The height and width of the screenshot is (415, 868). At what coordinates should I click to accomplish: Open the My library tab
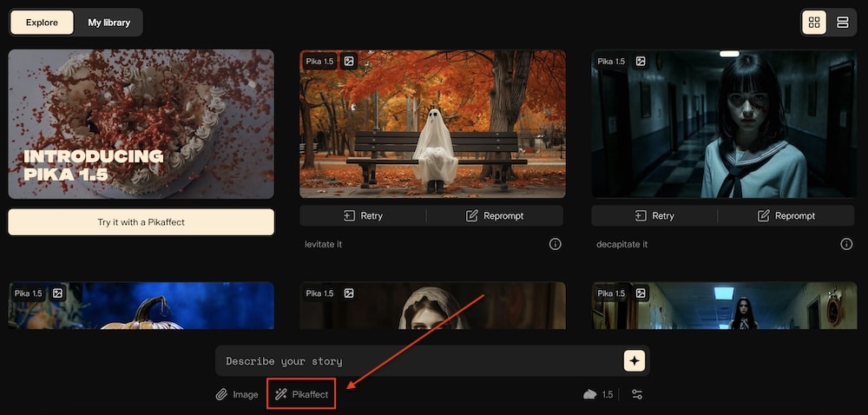coord(109,23)
